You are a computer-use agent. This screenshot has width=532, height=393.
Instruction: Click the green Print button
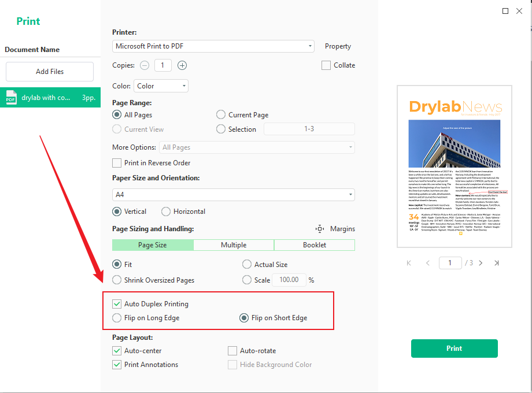[x=454, y=348]
